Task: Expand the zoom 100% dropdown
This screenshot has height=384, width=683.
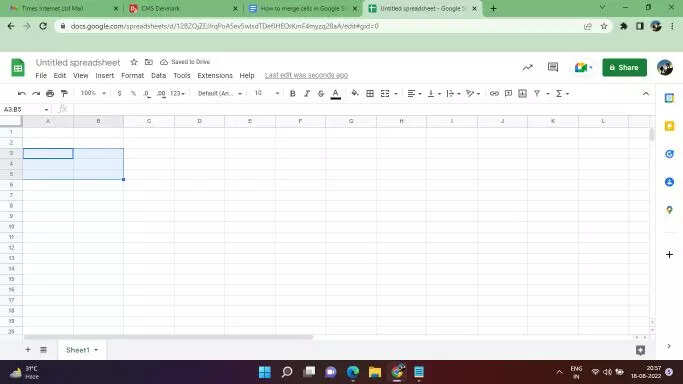Action: point(93,93)
